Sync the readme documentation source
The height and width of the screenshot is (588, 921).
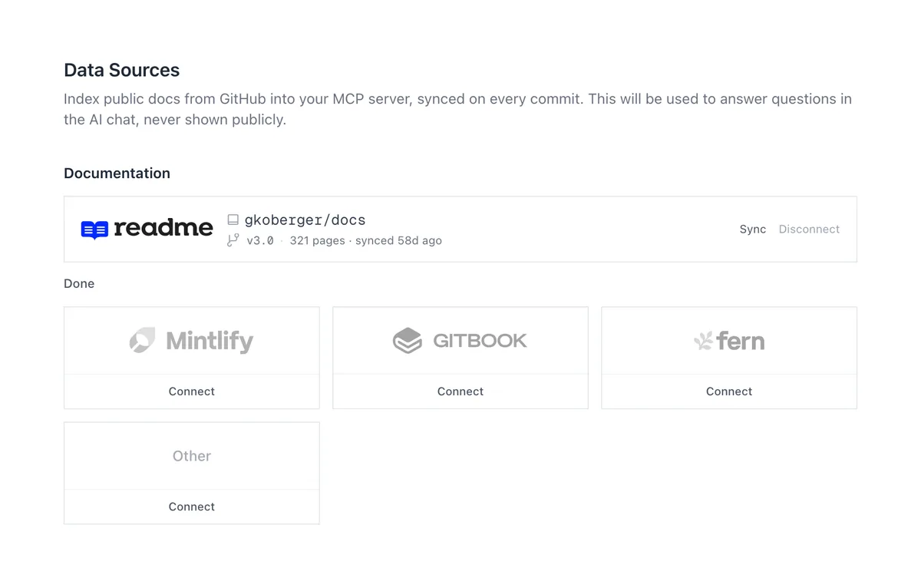pyautogui.click(x=753, y=230)
